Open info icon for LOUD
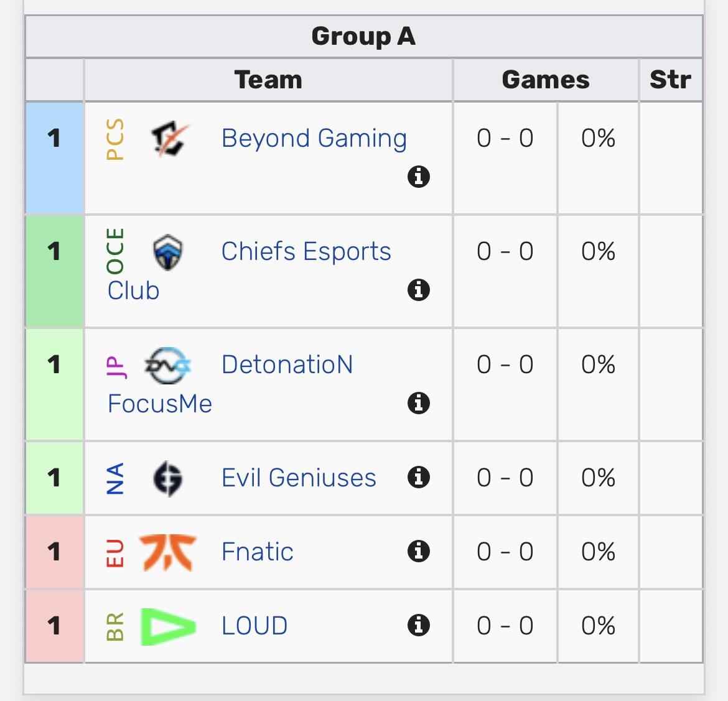 [418, 625]
